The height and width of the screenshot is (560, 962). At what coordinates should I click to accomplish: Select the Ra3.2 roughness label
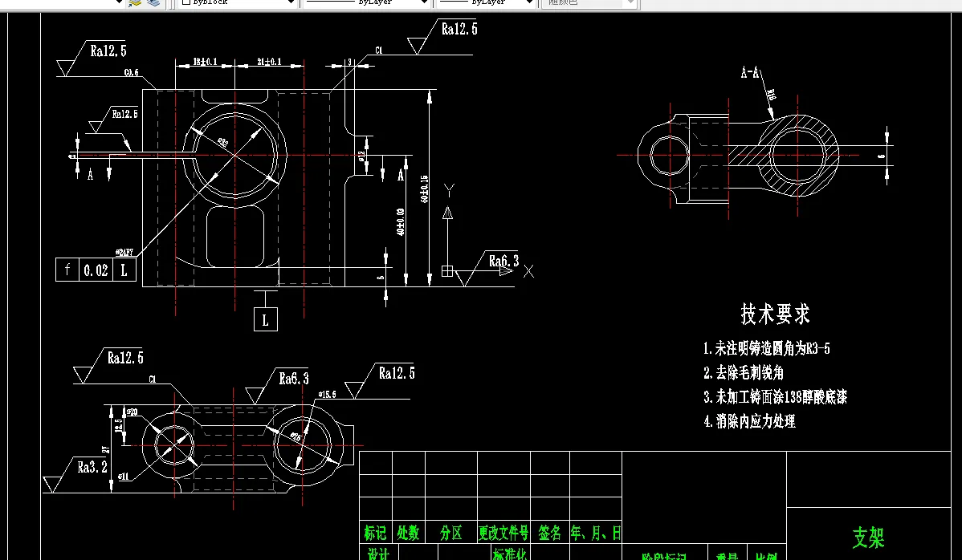[92, 467]
